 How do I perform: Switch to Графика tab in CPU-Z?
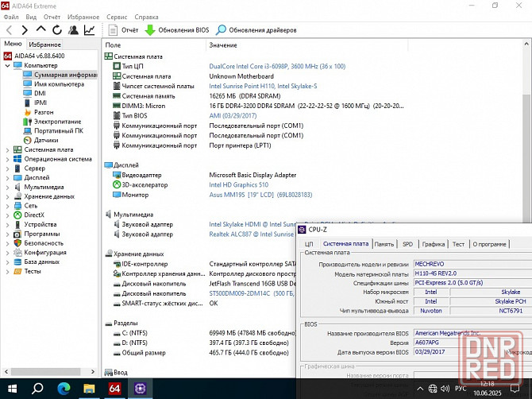(x=434, y=244)
